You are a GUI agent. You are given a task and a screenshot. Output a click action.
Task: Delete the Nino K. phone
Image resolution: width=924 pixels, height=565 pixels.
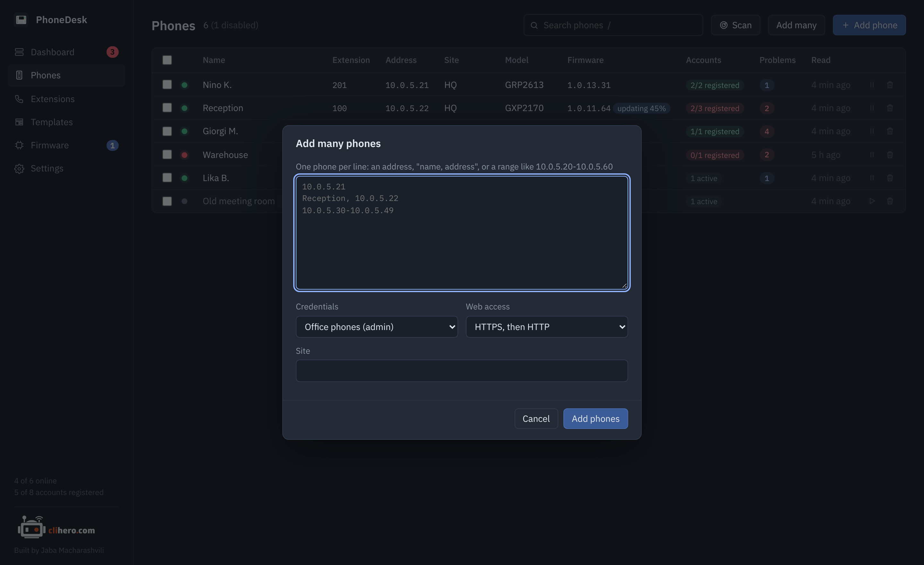pos(890,85)
